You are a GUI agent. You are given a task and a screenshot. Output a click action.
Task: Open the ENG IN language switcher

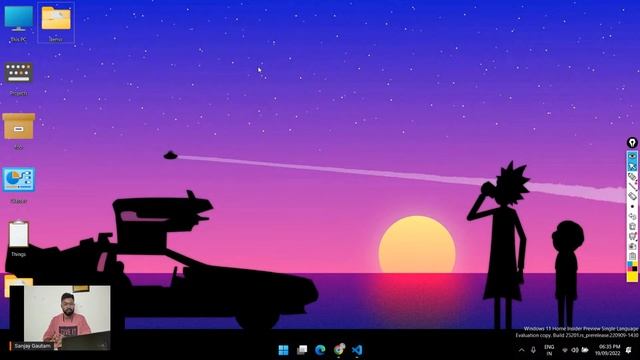pyautogui.click(x=549, y=350)
